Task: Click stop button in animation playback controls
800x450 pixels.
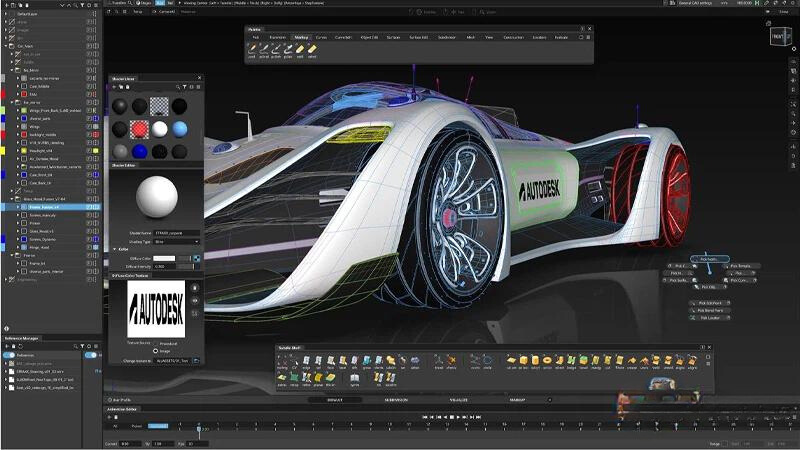Action: tap(452, 417)
